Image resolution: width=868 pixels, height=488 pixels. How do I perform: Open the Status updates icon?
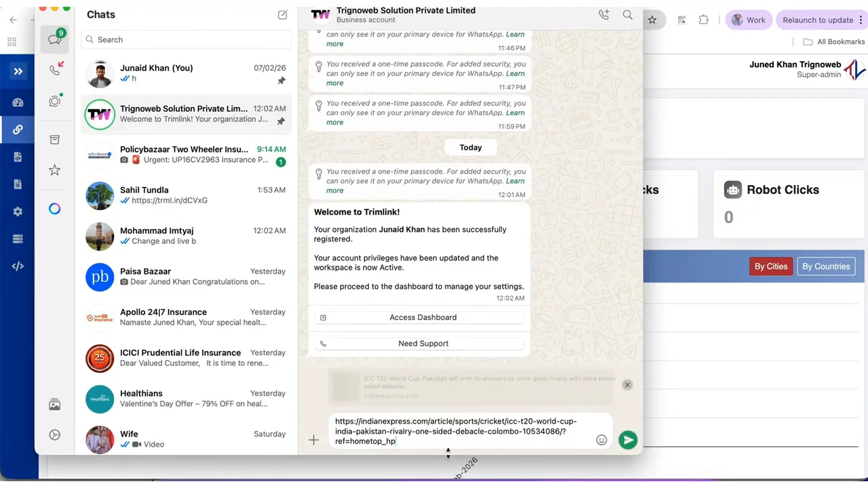(x=55, y=101)
